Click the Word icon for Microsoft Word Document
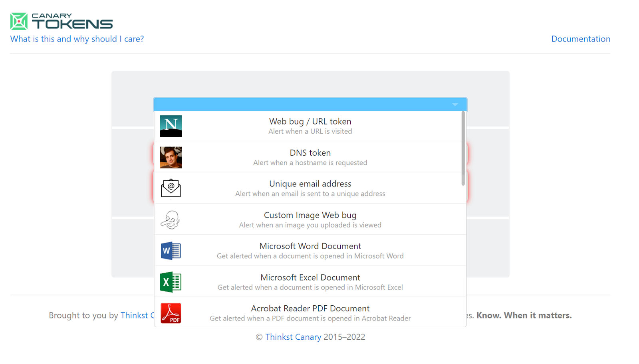 coord(171,251)
